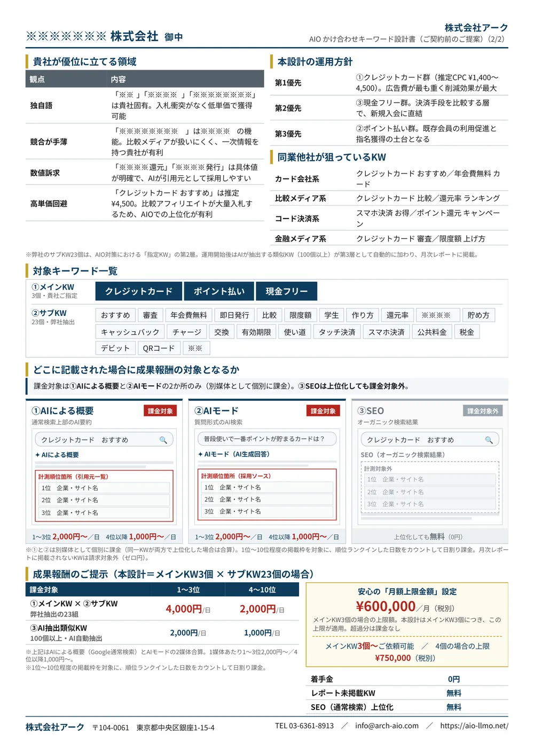Viewport: 534px width, 756px height.
Task: Click the '比較メディア系' row label
Action: [301, 198]
